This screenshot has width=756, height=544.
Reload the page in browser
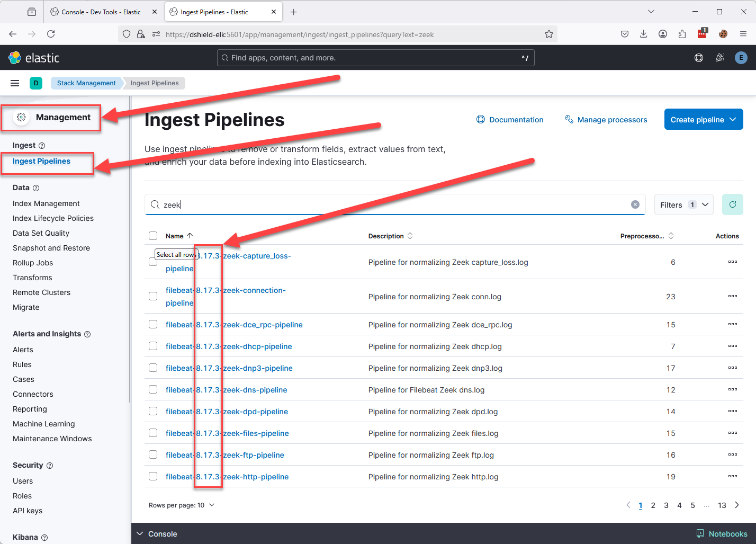click(51, 34)
